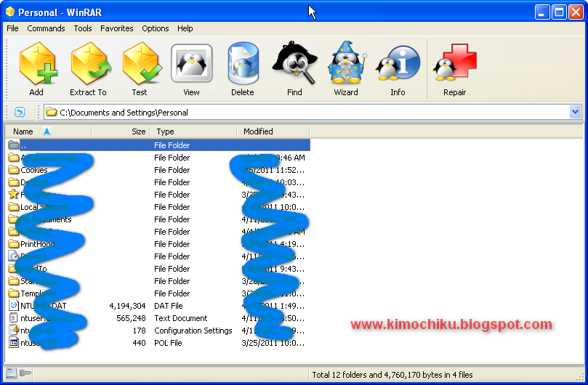This screenshot has width=588, height=385.
Task: Click the Extract To toolbar icon
Action: (x=90, y=64)
